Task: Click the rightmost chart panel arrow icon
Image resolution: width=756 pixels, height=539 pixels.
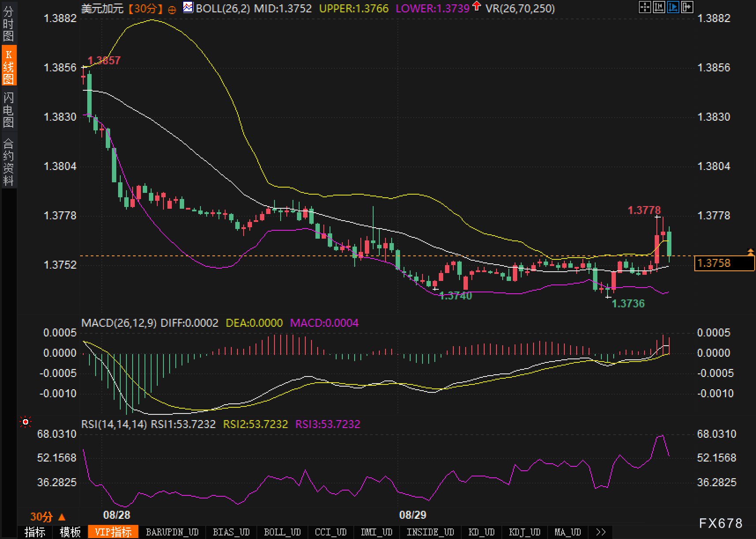Action: point(687,7)
